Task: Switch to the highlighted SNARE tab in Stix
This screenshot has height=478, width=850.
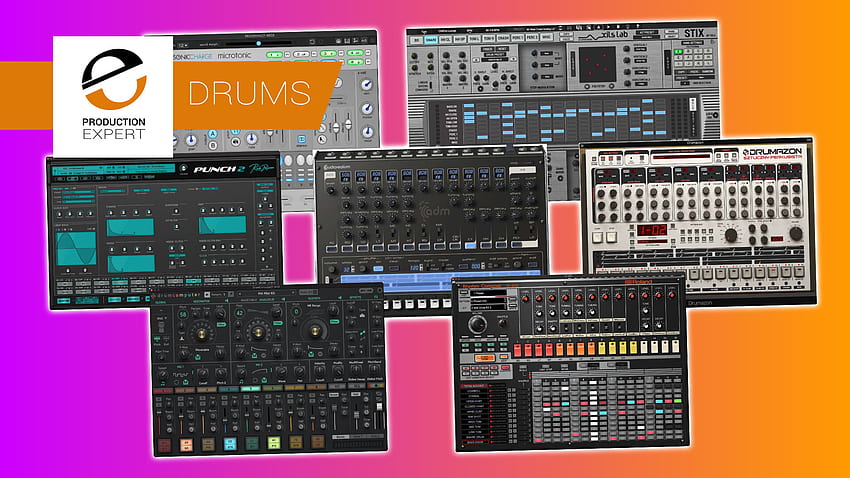Action: 431,40
